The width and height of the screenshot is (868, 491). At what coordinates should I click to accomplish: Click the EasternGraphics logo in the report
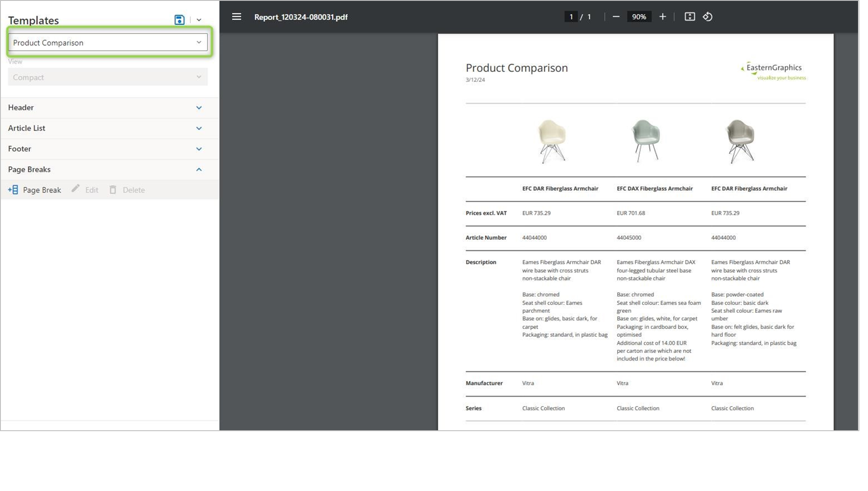773,71
